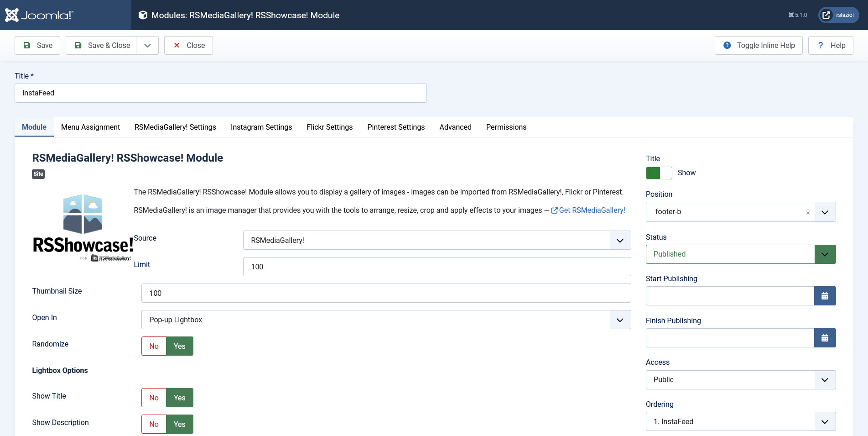Switch to Flickr Settings tab
The height and width of the screenshot is (436, 868).
pyautogui.click(x=330, y=127)
